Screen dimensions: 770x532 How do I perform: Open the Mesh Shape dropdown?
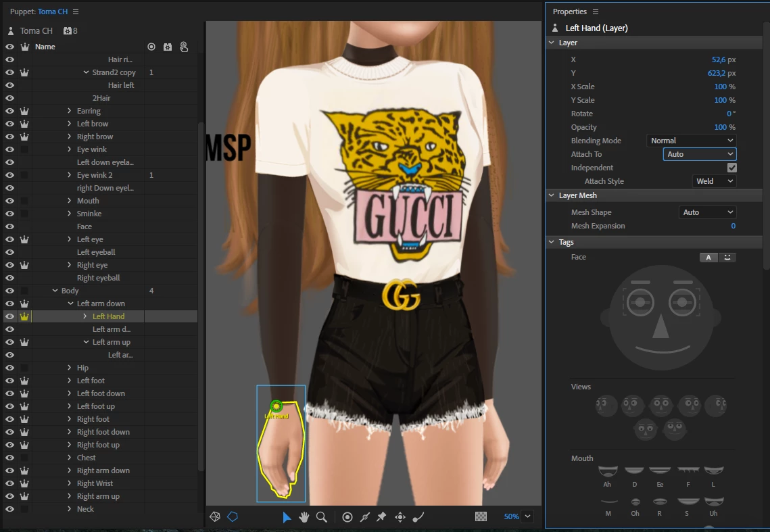pyautogui.click(x=707, y=212)
